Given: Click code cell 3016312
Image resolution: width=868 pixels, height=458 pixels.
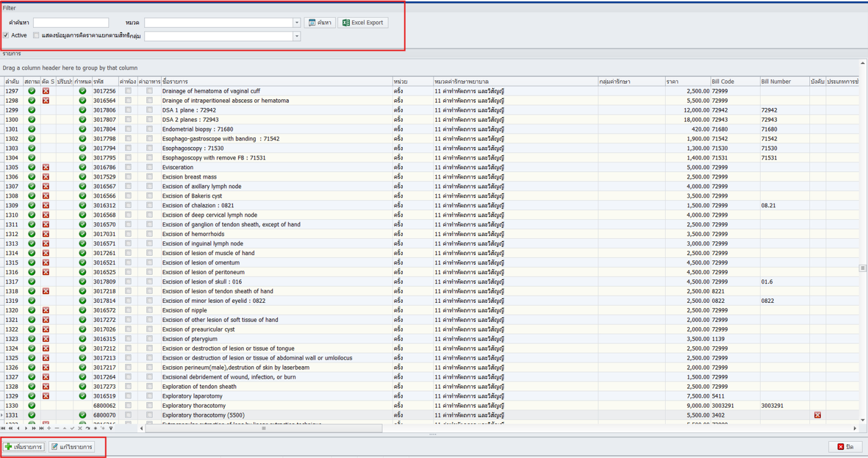Looking at the screenshot, I should [105, 205].
